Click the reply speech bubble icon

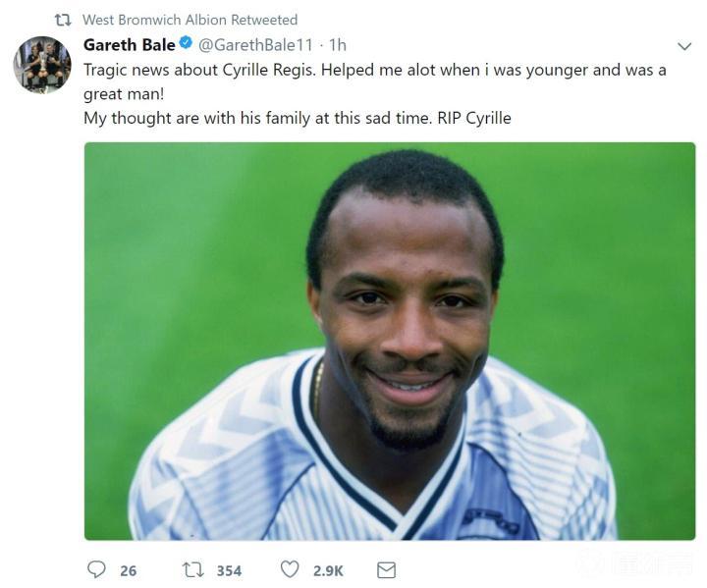pos(96,569)
